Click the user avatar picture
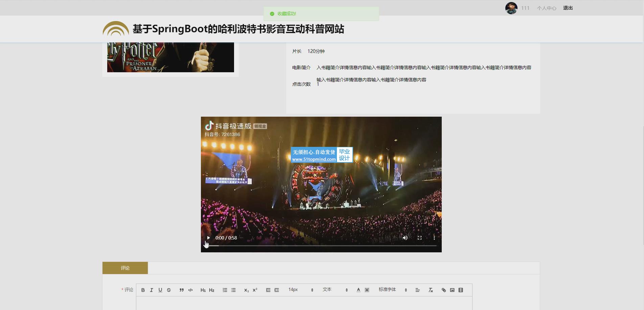The image size is (644, 310). (x=511, y=8)
